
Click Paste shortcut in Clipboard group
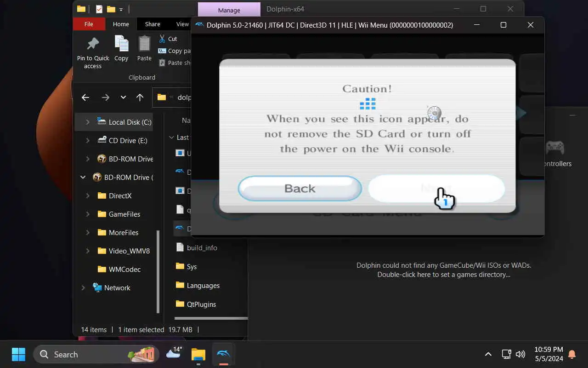175,63
